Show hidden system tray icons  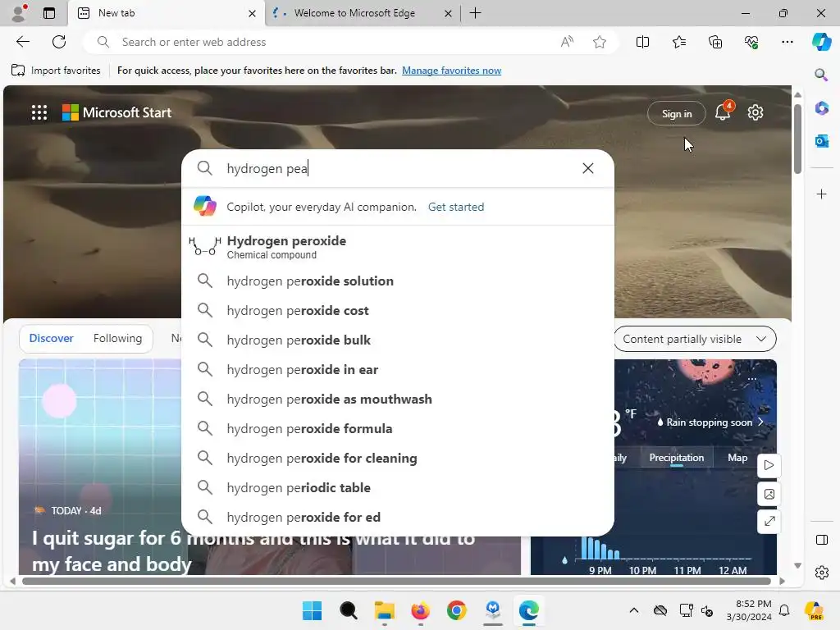pyautogui.click(x=634, y=610)
